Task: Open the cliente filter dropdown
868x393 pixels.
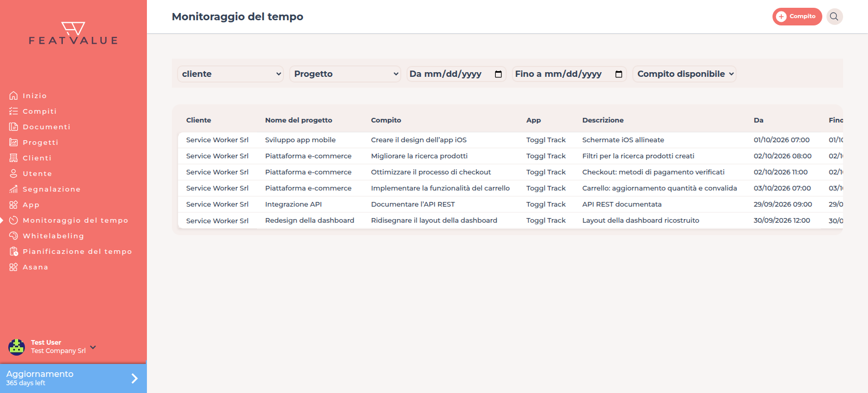Action: click(x=230, y=74)
